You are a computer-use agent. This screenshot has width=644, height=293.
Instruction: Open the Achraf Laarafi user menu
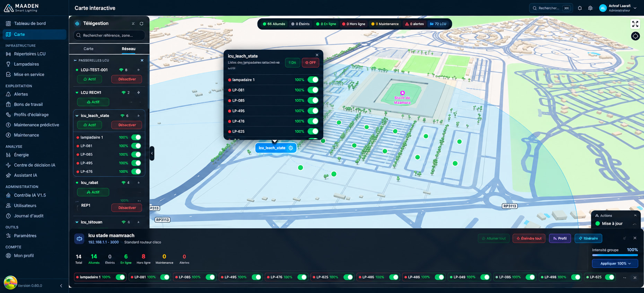pos(618,8)
